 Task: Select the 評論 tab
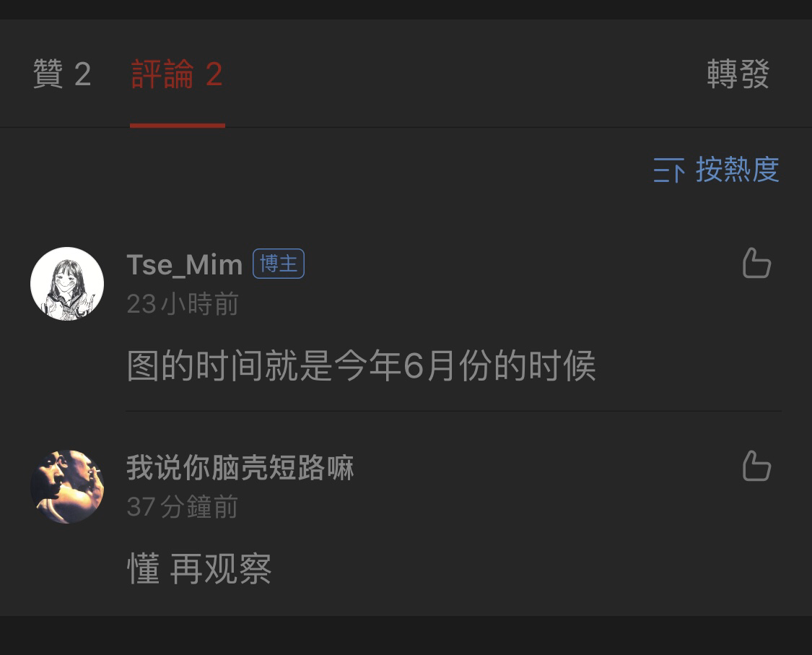tap(177, 74)
